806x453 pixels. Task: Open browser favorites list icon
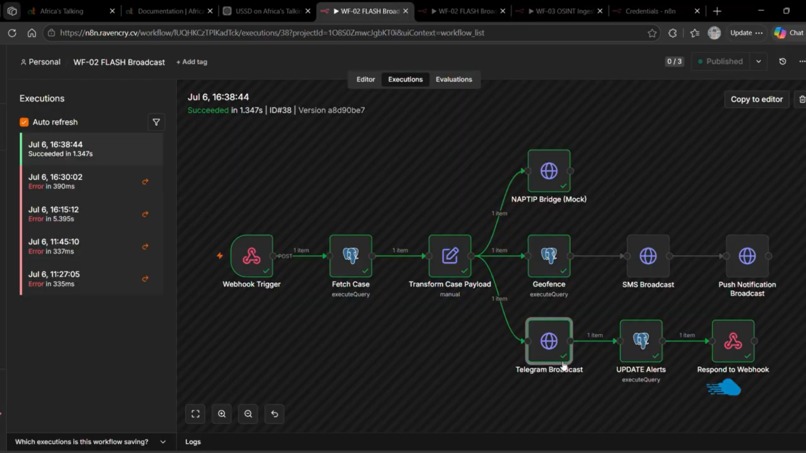click(x=694, y=33)
